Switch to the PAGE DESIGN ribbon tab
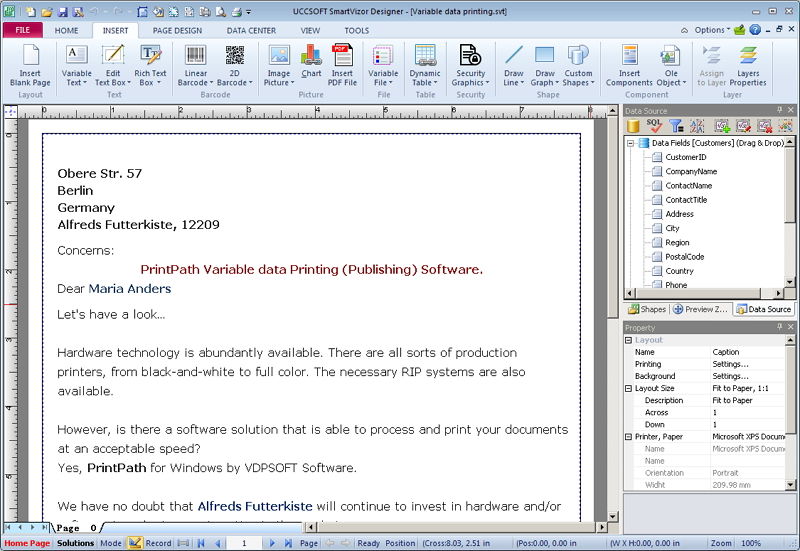The height and width of the screenshot is (551, 800). (x=177, y=31)
